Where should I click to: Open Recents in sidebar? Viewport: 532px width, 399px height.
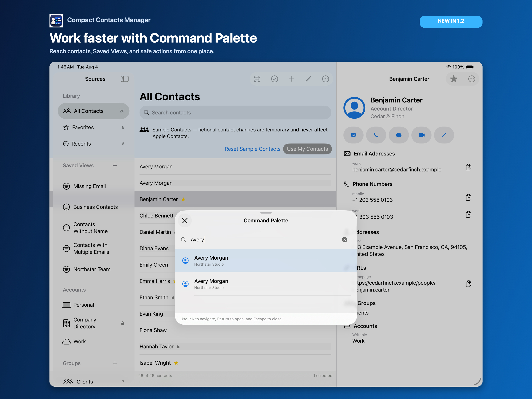(x=93, y=144)
